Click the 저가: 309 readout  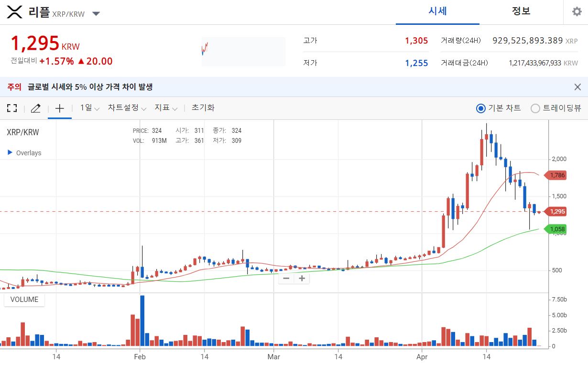tap(227, 141)
